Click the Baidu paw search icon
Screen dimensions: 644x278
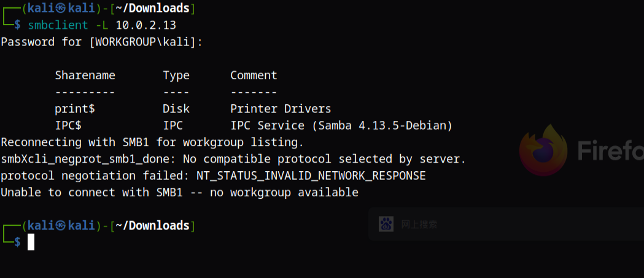click(386, 225)
